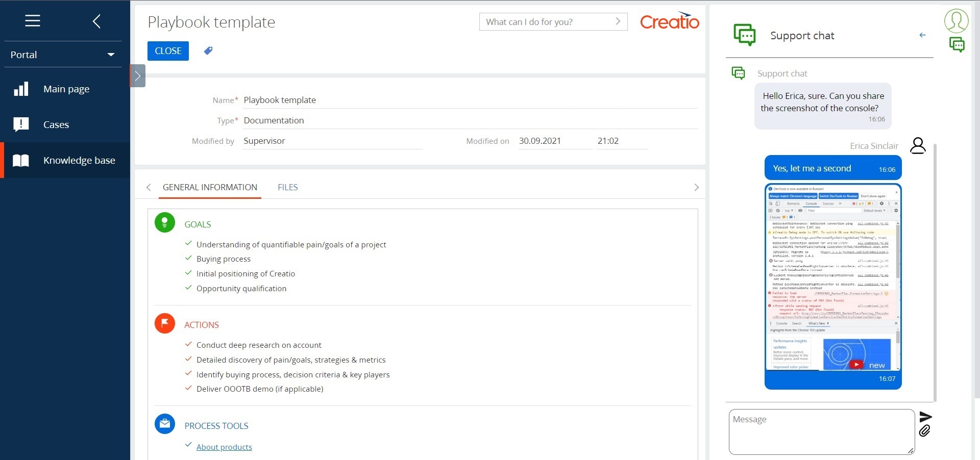The image size is (980, 460).
Task: Switch to the FILES tab
Action: click(x=287, y=187)
